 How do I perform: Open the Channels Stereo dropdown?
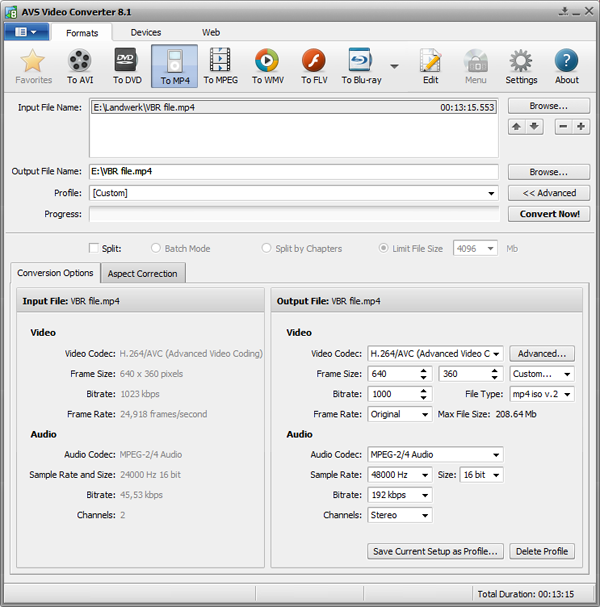(x=399, y=515)
